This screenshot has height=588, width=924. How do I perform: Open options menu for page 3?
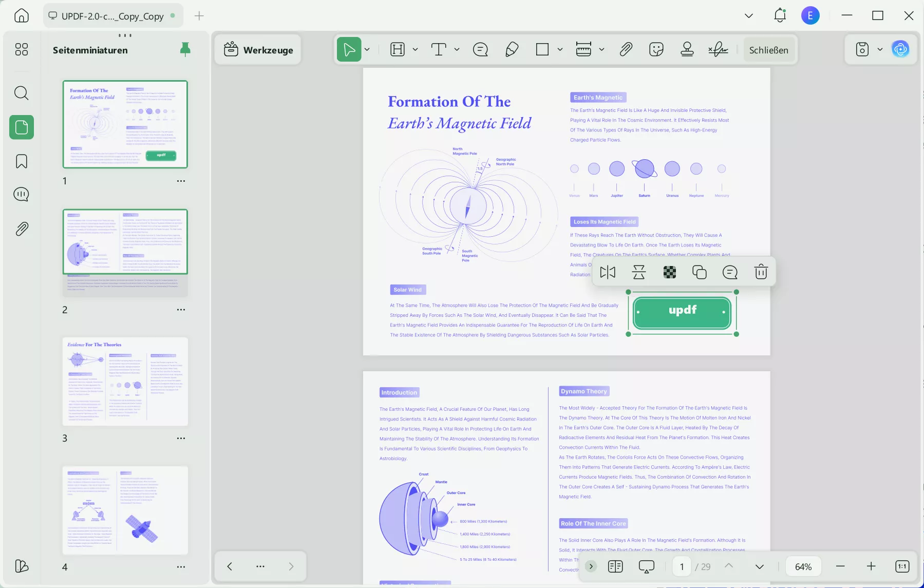coord(181,438)
